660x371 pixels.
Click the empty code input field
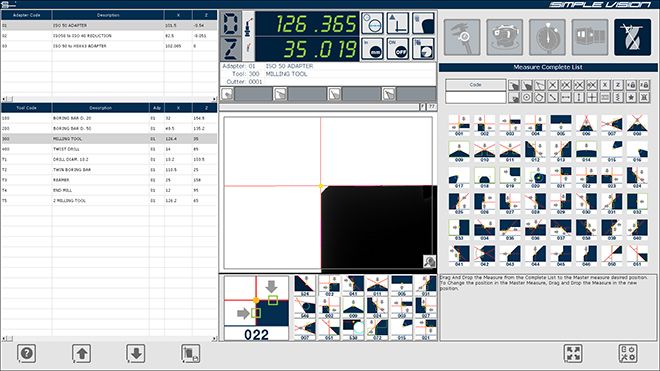[x=476, y=97]
